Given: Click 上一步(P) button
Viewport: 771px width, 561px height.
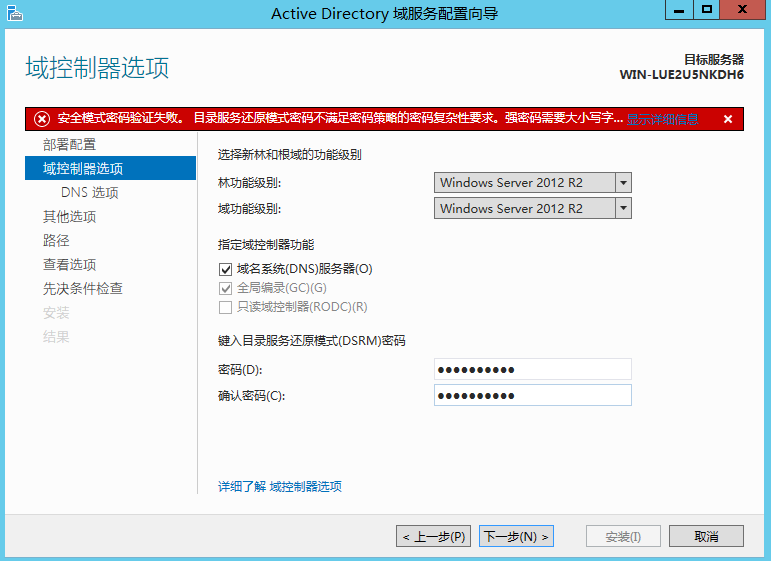Looking at the screenshot, I should pyautogui.click(x=434, y=536).
